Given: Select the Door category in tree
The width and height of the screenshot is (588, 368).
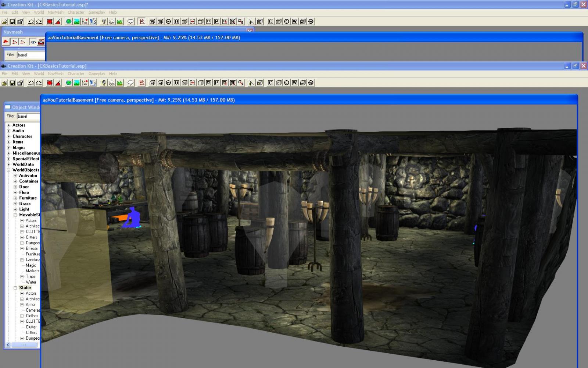Looking at the screenshot, I should [24, 187].
